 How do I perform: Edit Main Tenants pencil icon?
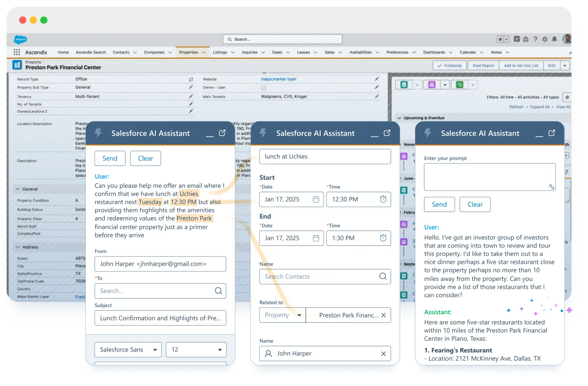point(377,97)
